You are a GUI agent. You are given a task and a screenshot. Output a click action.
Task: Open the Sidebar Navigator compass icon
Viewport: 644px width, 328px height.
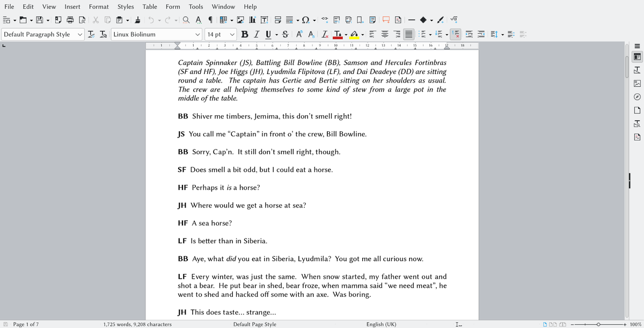tap(637, 97)
